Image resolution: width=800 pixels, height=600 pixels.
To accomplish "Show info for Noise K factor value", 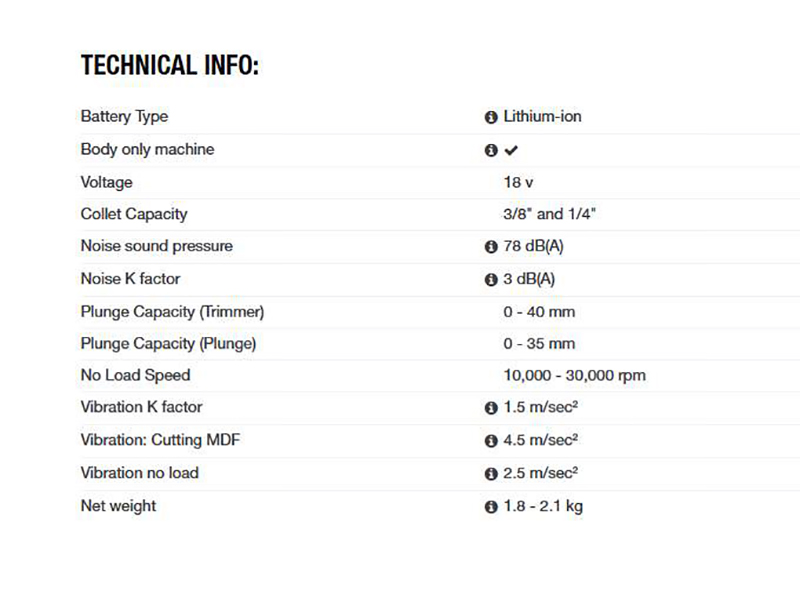I will (491, 279).
